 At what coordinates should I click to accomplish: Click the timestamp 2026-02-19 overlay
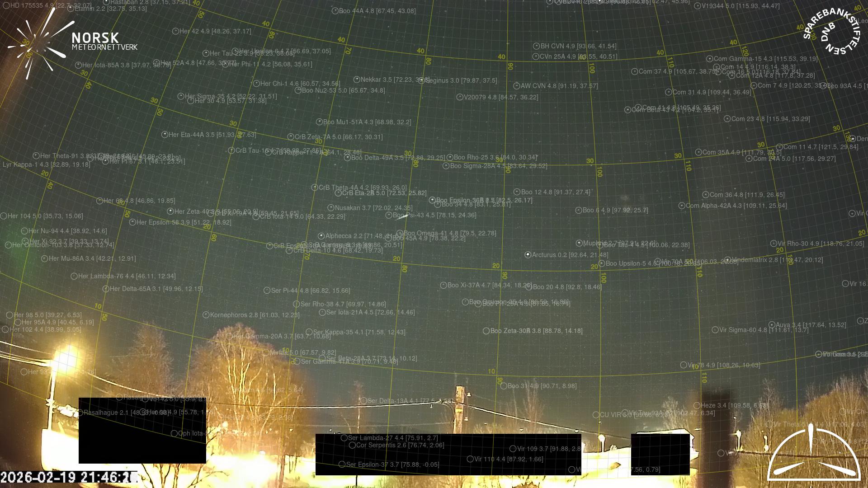pyautogui.click(x=69, y=477)
